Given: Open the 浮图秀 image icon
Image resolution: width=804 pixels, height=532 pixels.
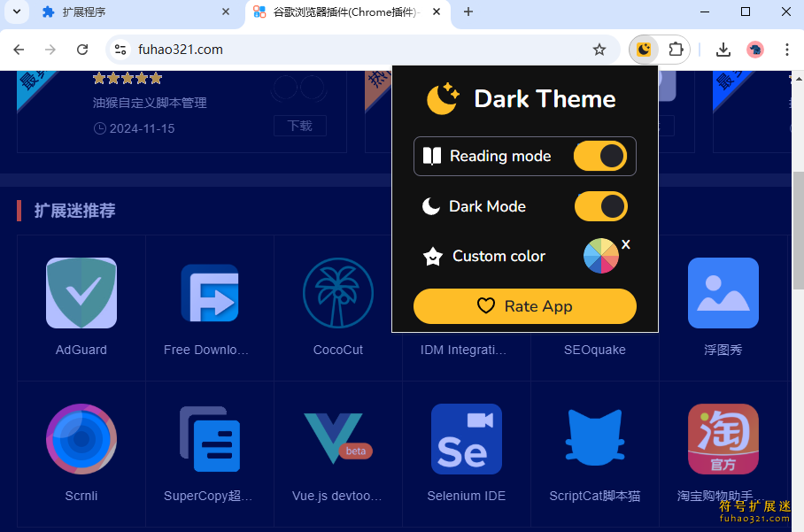Looking at the screenshot, I should [723, 293].
